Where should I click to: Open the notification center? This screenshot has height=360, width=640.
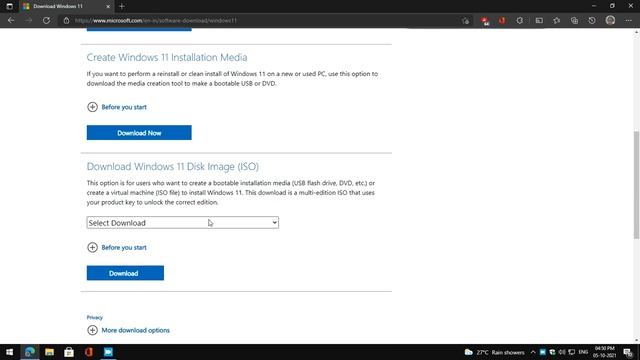click(x=628, y=352)
